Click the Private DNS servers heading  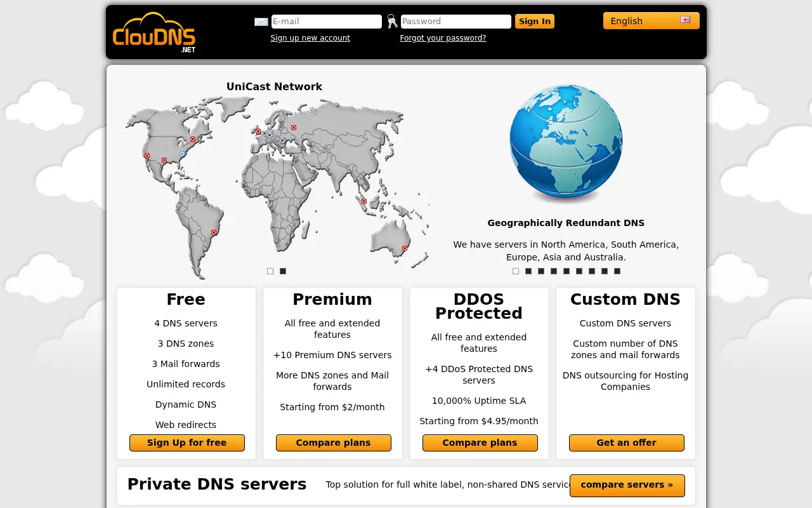217,485
